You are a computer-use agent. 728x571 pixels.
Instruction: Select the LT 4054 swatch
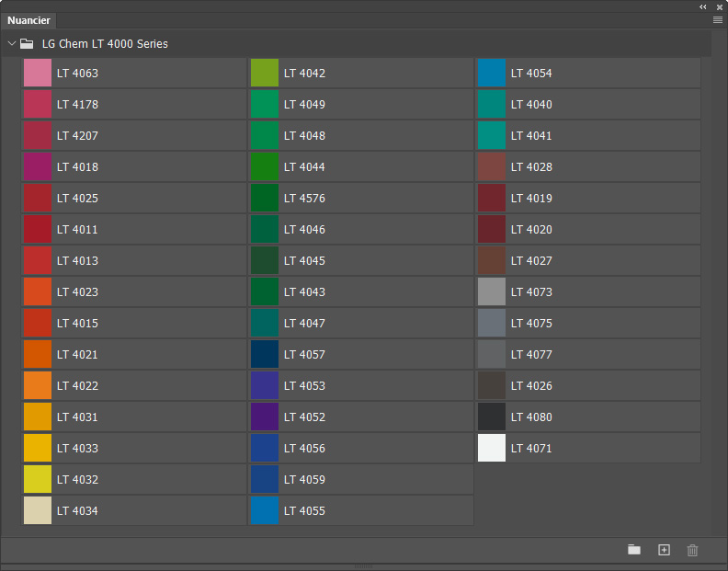click(492, 73)
